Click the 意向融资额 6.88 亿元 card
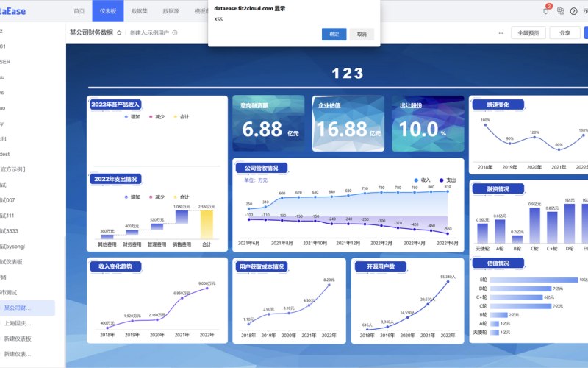 [268, 123]
